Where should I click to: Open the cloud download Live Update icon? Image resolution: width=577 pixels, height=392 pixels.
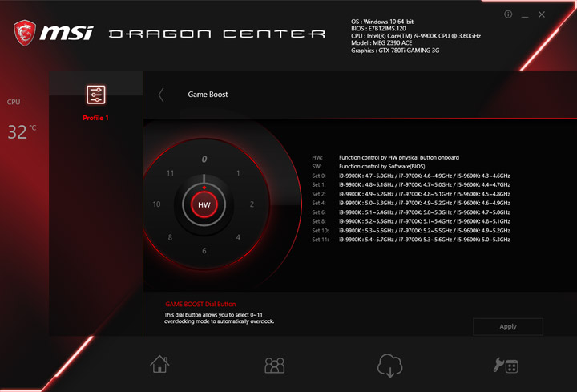coord(389,365)
